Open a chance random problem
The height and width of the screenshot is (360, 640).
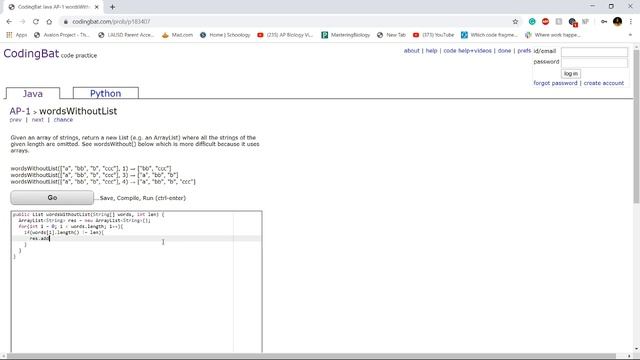pos(63,120)
